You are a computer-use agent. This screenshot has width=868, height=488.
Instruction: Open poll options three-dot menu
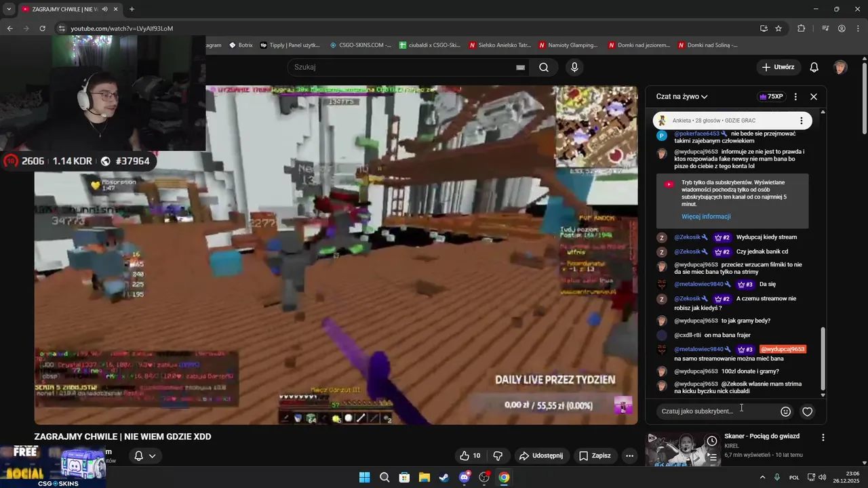pyautogui.click(x=801, y=121)
